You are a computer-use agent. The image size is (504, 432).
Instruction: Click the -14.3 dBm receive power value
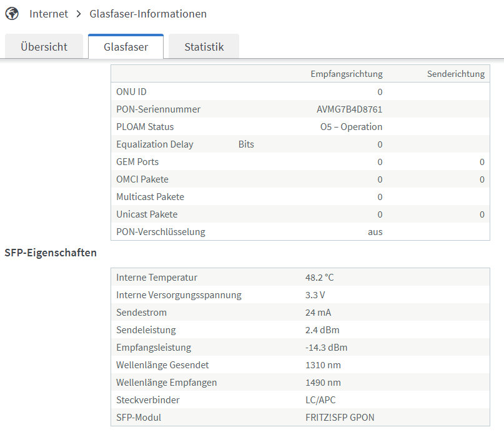326,348
